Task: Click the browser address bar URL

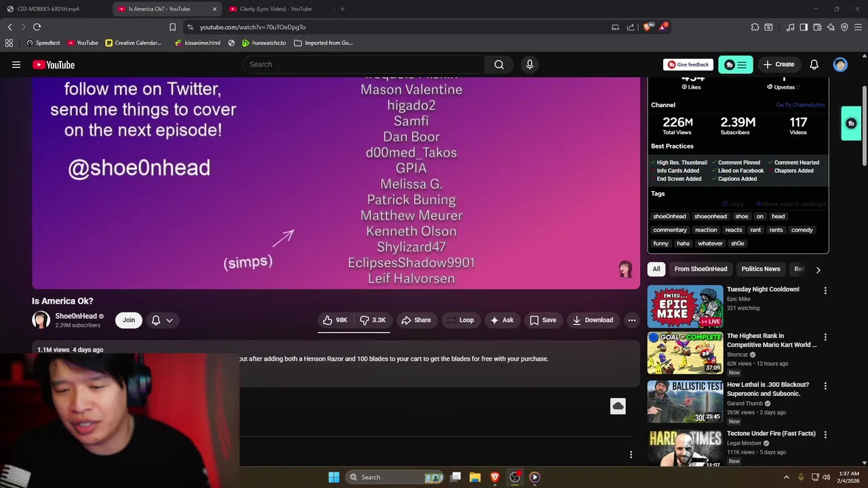Action: (252, 27)
